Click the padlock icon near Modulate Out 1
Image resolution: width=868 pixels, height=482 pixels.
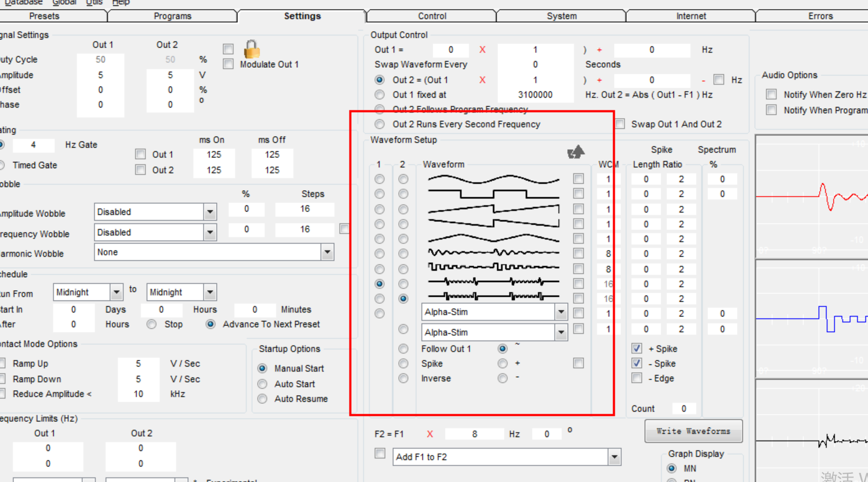252,49
